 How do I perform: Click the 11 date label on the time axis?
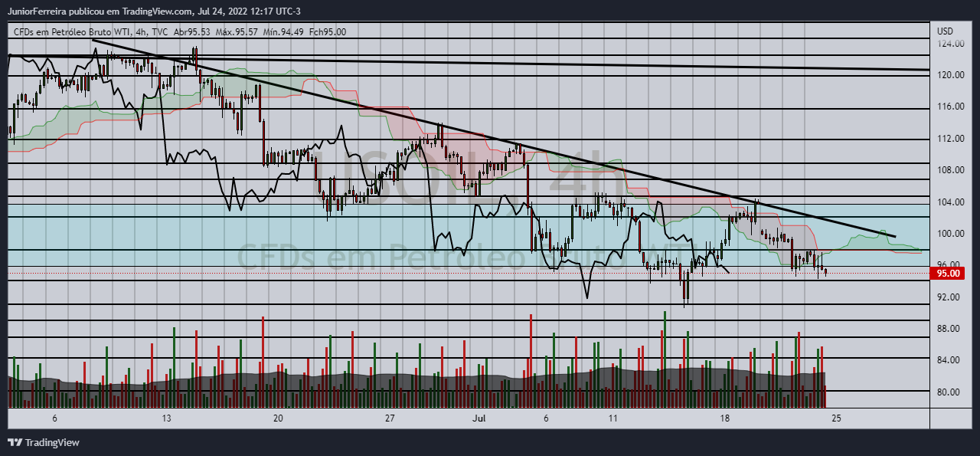click(x=613, y=418)
